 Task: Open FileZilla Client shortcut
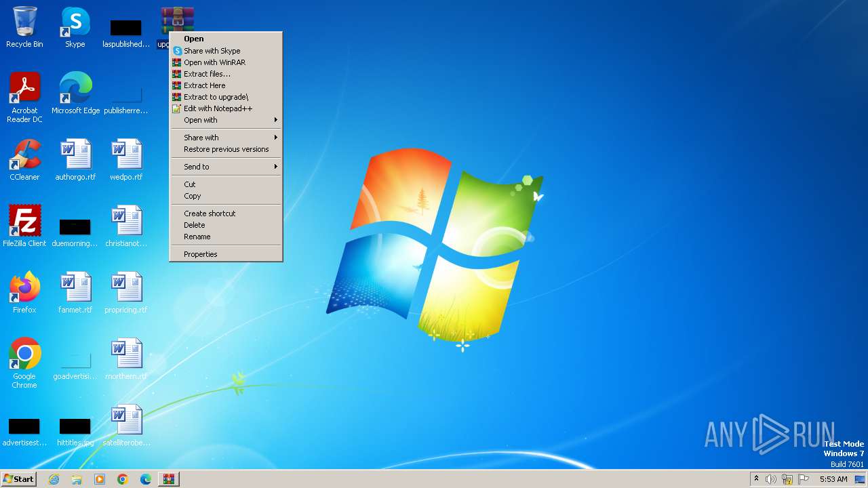tap(24, 226)
